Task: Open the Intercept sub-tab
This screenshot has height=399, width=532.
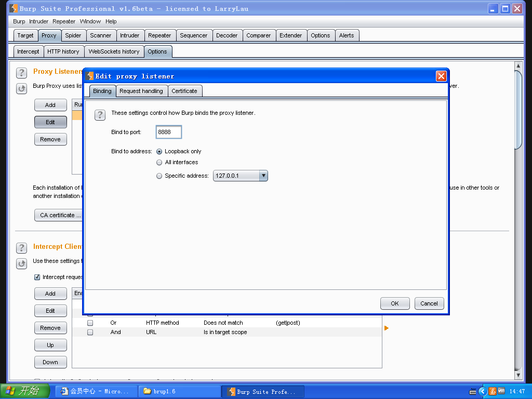Action: (28, 51)
